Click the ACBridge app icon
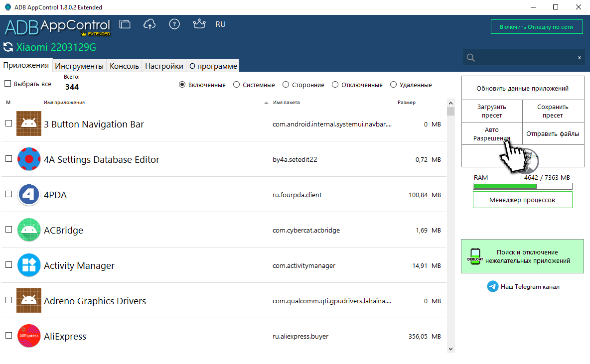This screenshot has width=590, height=364. (x=29, y=230)
